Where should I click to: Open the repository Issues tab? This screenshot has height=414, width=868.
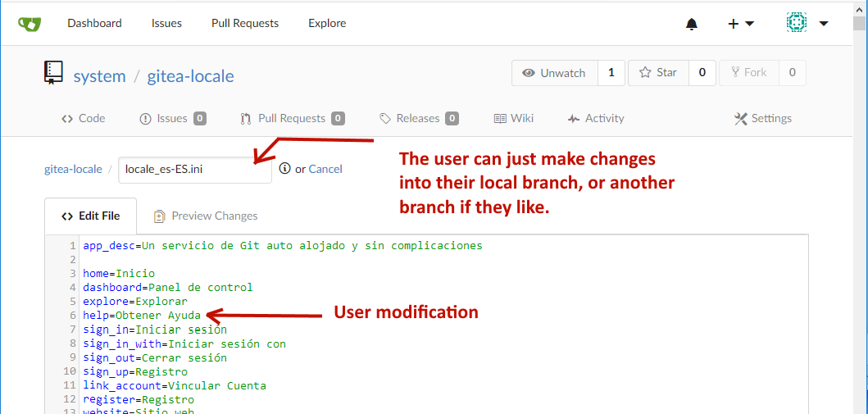pyautogui.click(x=173, y=118)
